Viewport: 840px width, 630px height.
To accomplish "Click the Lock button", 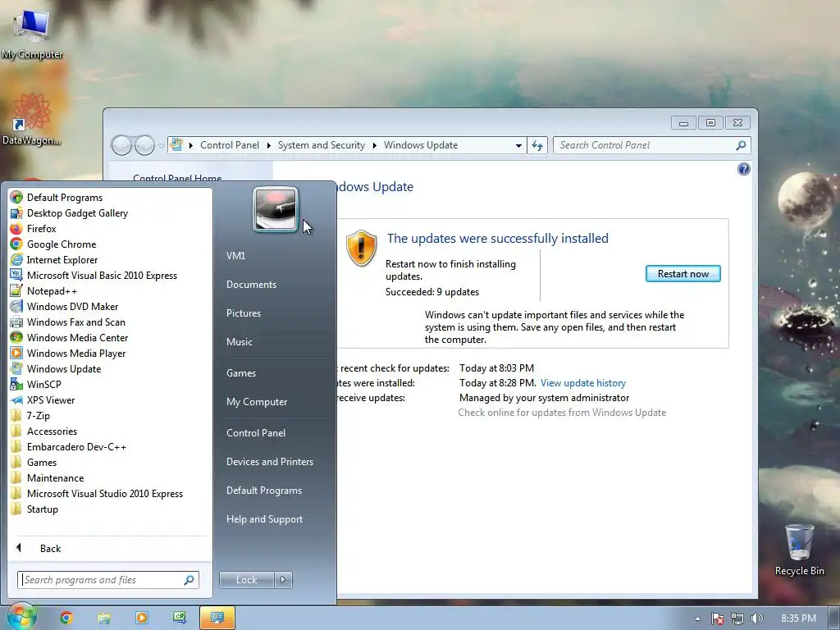I will coord(246,580).
